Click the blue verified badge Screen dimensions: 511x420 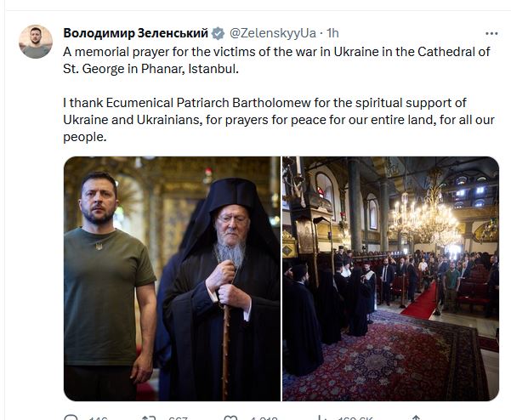point(218,33)
